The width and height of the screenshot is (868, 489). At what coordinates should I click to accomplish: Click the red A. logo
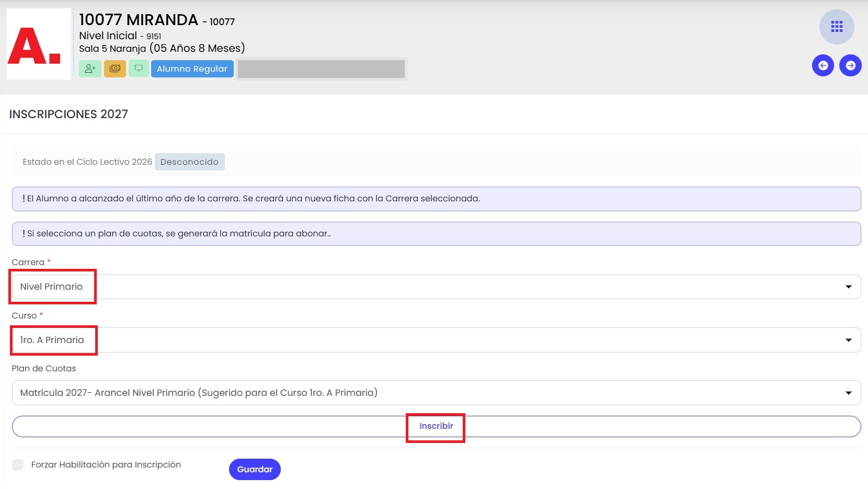[x=39, y=44]
